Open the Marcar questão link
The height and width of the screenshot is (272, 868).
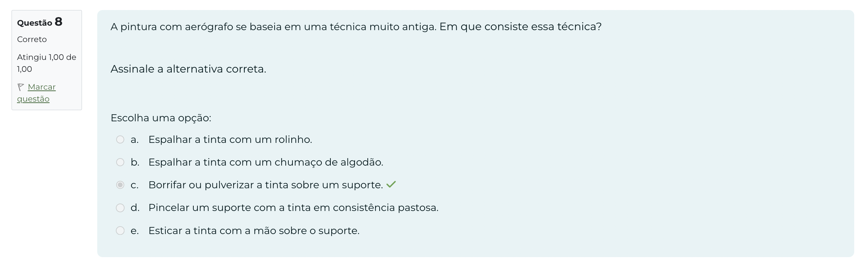41,87
